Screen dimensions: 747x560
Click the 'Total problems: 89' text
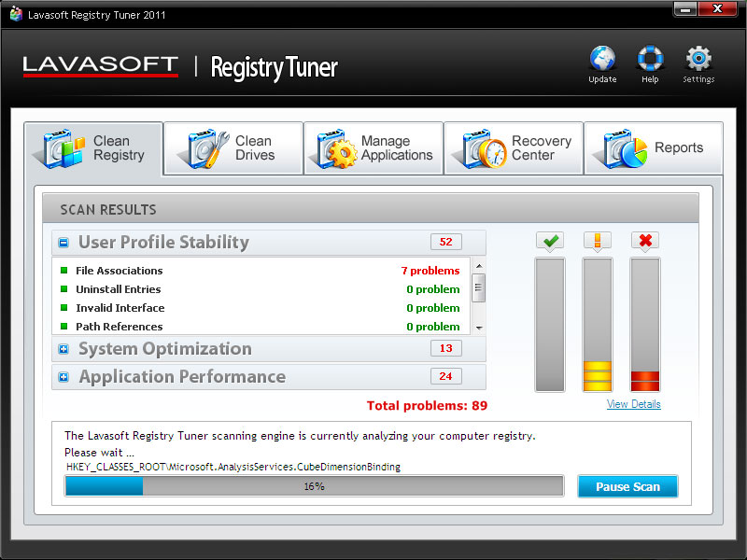[x=427, y=405]
